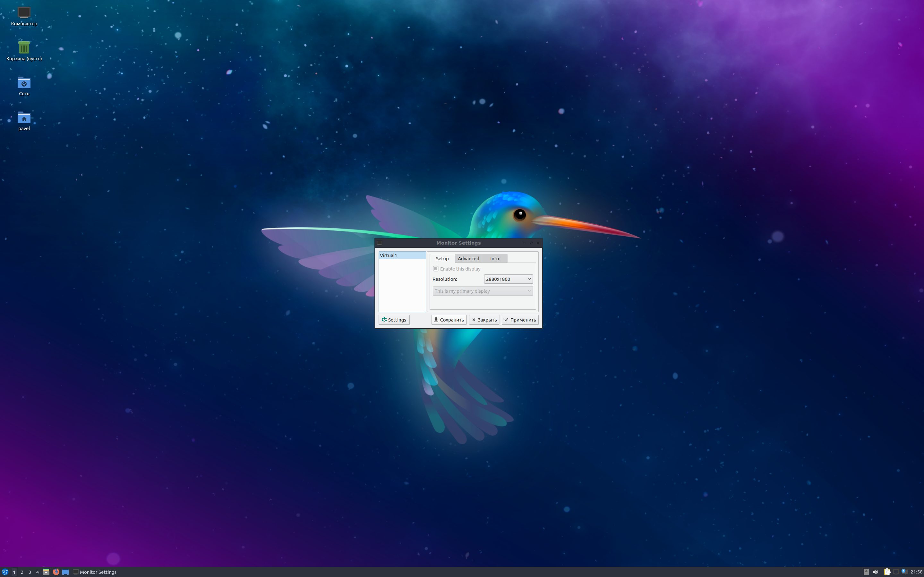
Task: Click the removable media eject icon in tray
Action: pyautogui.click(x=866, y=572)
